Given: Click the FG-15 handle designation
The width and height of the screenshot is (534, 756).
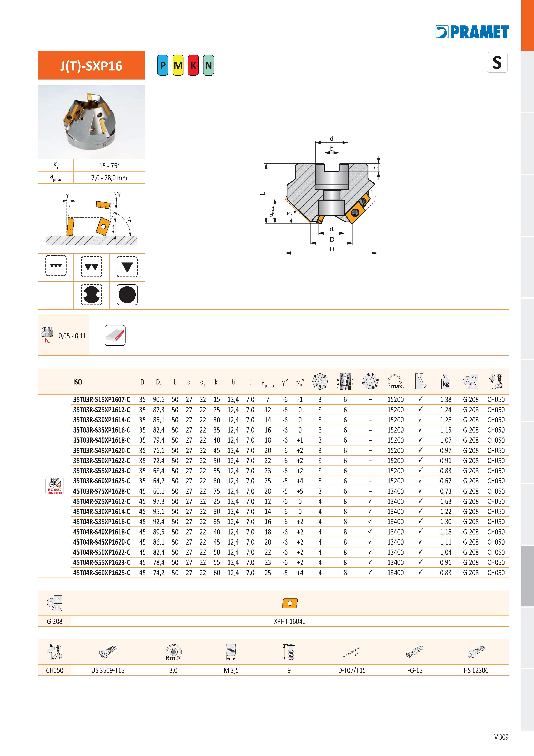Looking at the screenshot, I should point(414,670).
